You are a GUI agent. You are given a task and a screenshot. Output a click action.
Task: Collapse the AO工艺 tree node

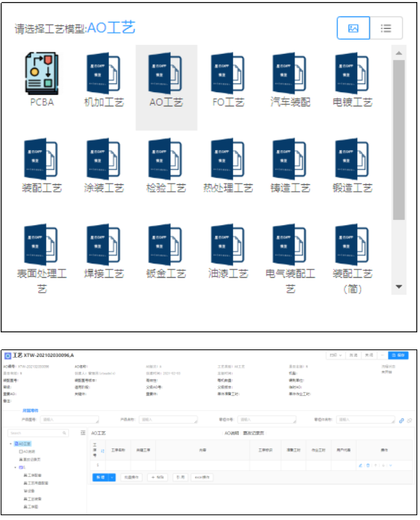12,444
